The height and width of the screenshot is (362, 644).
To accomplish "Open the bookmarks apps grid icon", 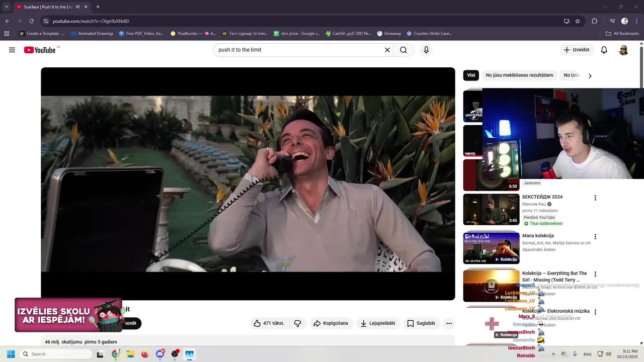I will point(7,34).
